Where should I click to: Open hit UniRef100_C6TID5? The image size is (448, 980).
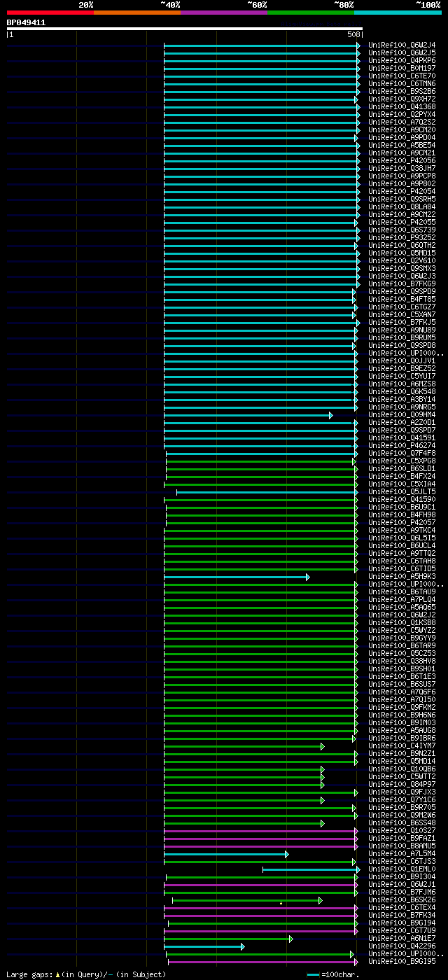[x=402, y=569]
